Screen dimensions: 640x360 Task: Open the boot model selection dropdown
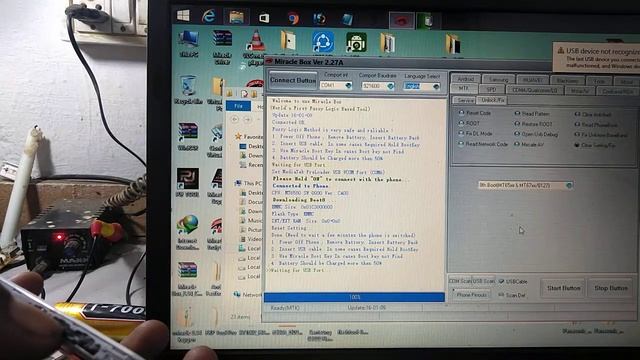coord(569,185)
